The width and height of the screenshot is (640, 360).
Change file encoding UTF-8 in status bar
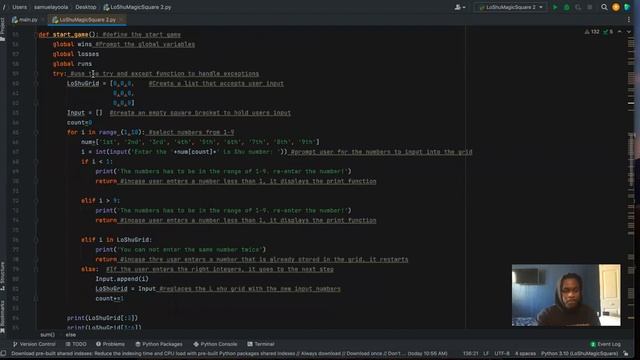[x=502, y=353]
